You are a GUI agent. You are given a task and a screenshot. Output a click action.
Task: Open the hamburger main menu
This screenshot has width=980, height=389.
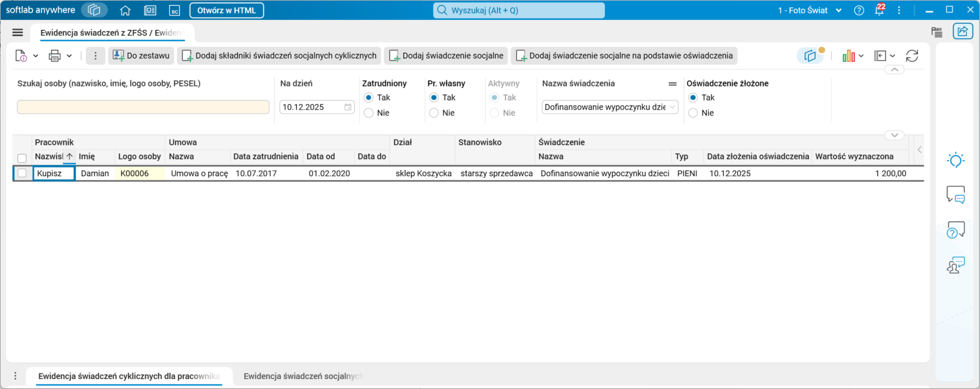pyautogui.click(x=17, y=32)
